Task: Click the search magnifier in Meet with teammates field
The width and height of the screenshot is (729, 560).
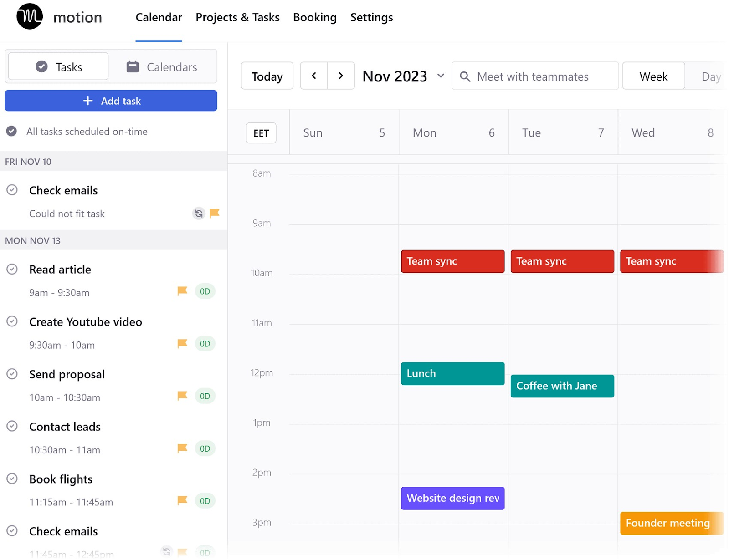Action: tap(465, 76)
